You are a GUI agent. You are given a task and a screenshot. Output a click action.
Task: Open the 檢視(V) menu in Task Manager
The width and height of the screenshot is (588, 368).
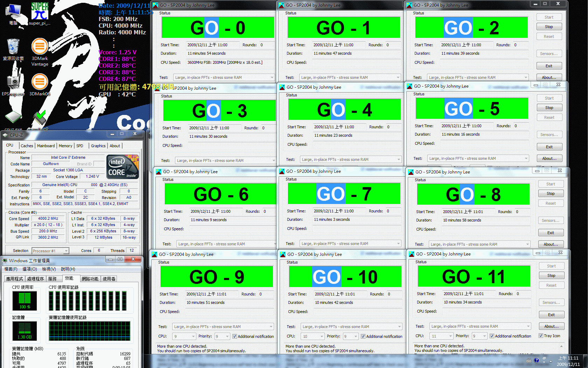(49, 269)
